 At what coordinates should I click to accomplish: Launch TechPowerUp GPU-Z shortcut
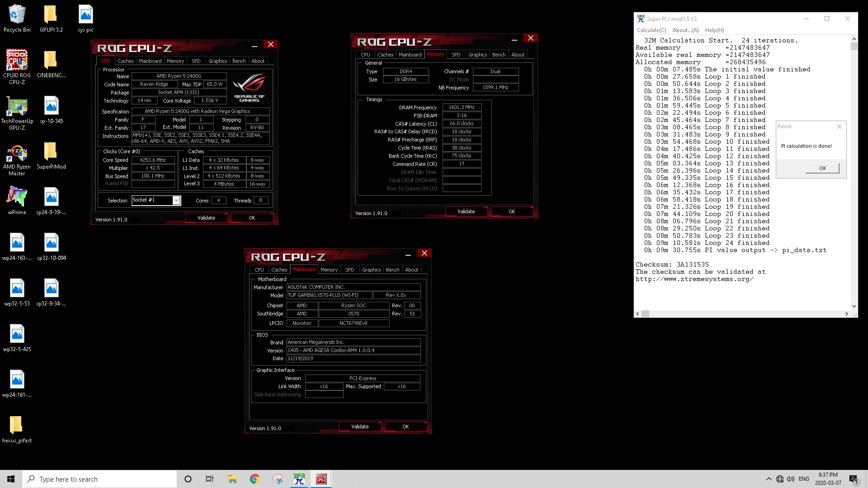click(17, 113)
